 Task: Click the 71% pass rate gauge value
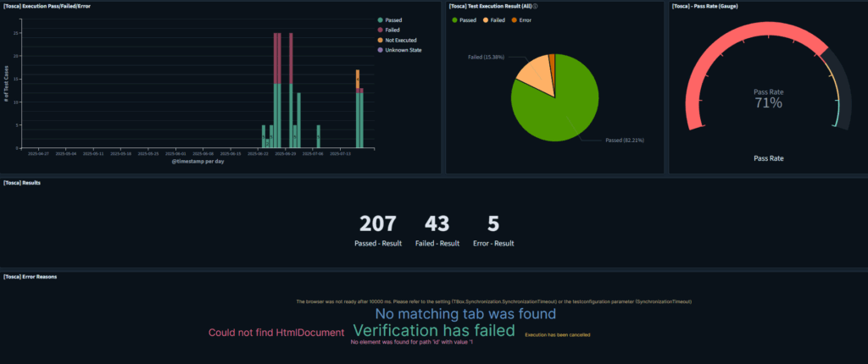[x=768, y=102]
